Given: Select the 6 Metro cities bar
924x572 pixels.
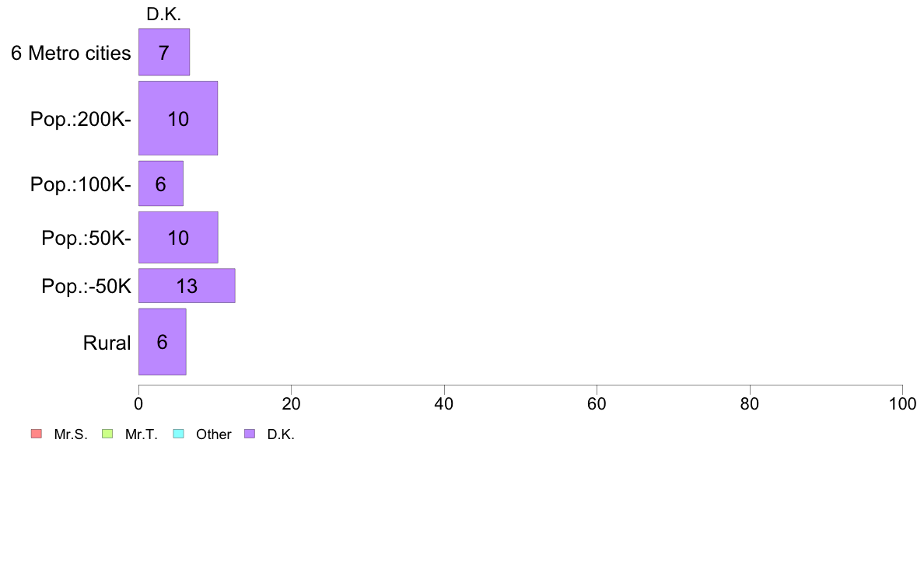Looking at the screenshot, I should click(164, 52).
